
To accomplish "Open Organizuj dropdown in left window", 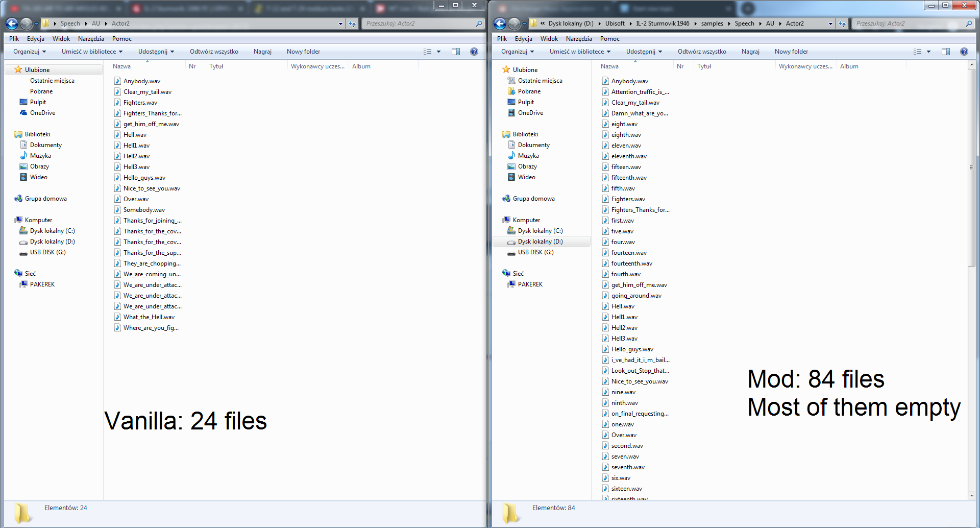I will pyautogui.click(x=29, y=52).
